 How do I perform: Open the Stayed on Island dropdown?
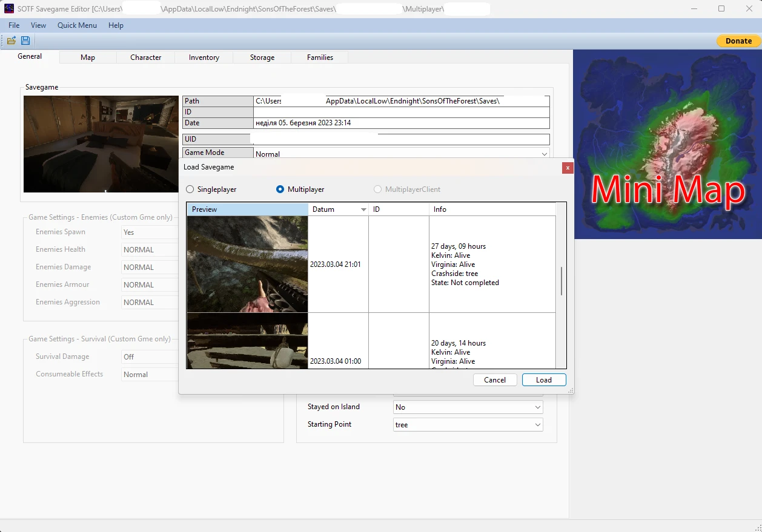click(468, 407)
